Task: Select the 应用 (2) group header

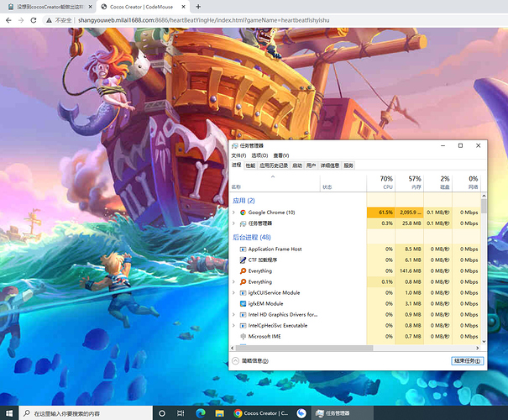Action: pos(244,201)
